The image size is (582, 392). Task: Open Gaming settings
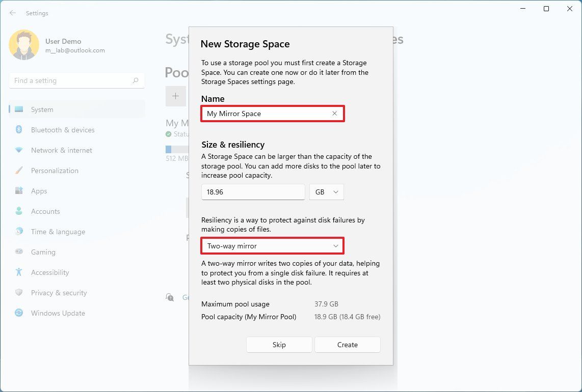[x=43, y=252]
